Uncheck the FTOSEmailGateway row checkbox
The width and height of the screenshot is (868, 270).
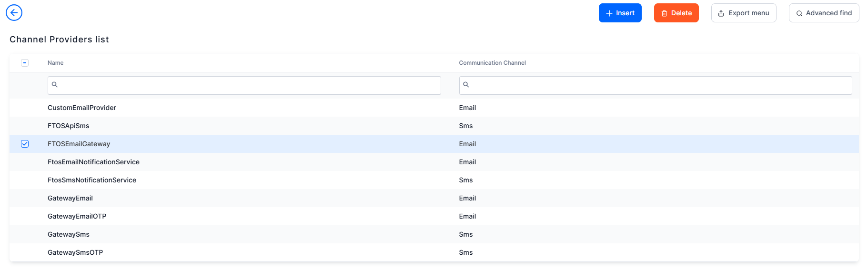point(25,144)
